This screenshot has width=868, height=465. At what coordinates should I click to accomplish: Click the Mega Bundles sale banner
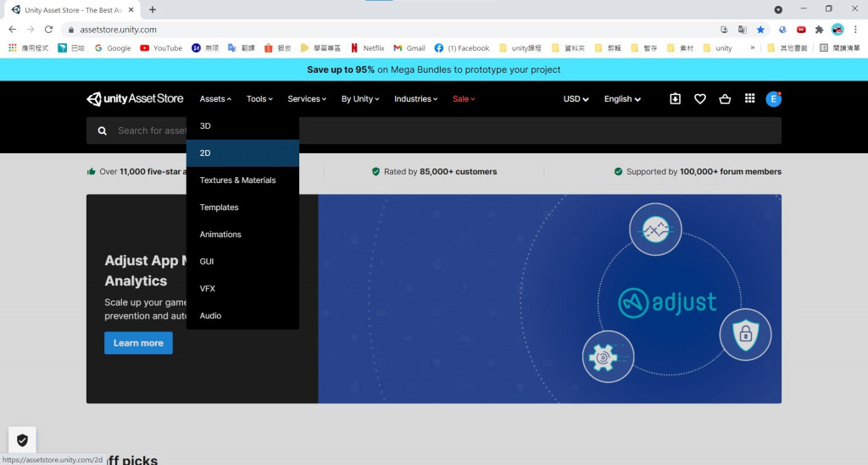434,69
